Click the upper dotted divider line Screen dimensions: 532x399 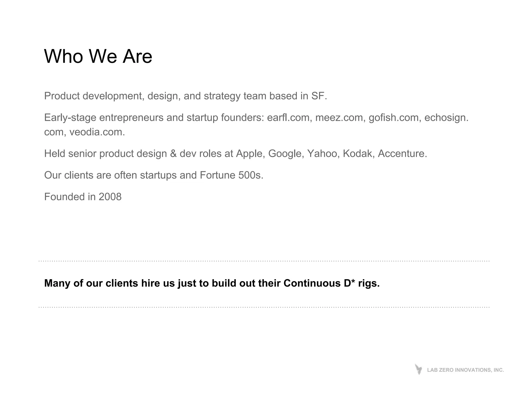pos(264,261)
